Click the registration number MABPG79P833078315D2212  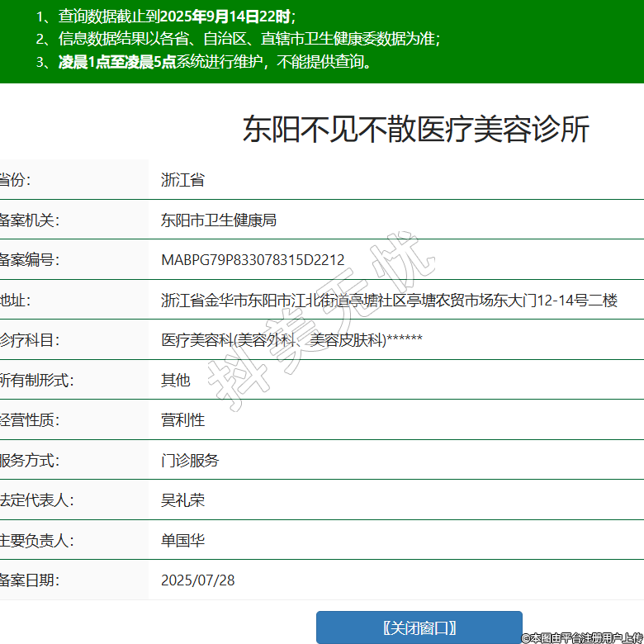(x=253, y=260)
